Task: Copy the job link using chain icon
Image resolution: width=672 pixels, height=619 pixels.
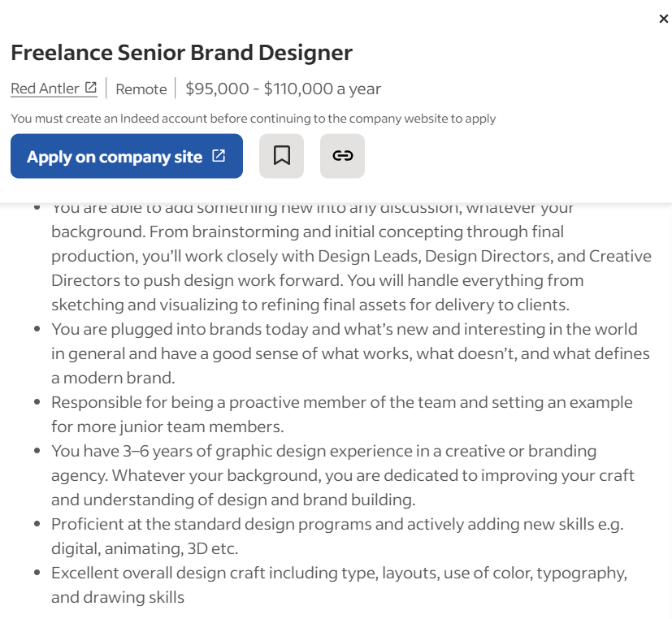Action: (342, 156)
